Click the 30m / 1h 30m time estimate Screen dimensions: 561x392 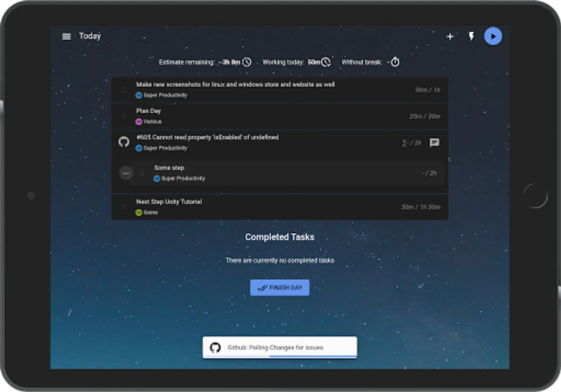coord(421,207)
